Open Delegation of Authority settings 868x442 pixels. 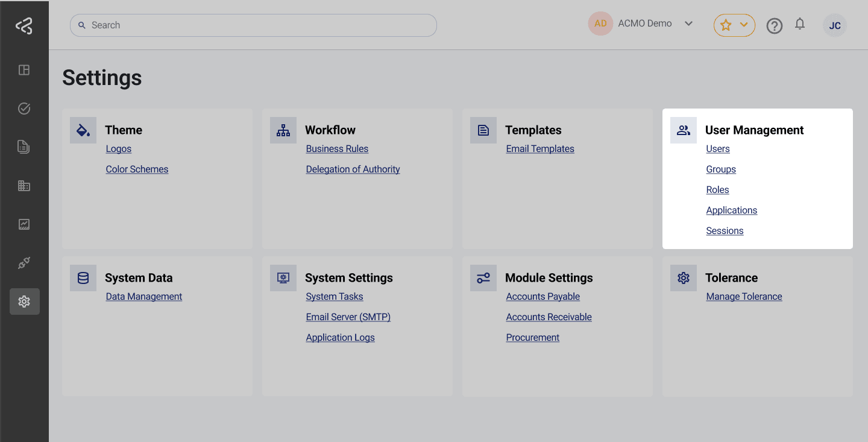pyautogui.click(x=353, y=169)
